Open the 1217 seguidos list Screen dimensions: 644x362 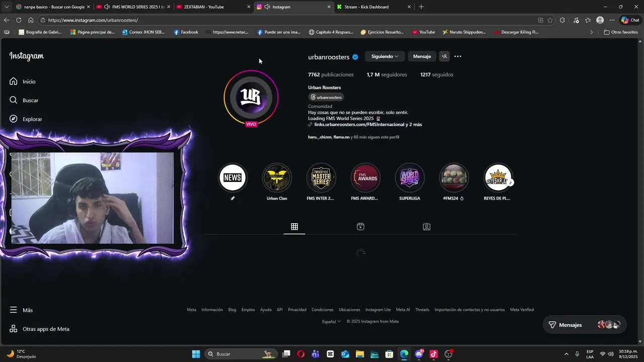[x=437, y=74]
